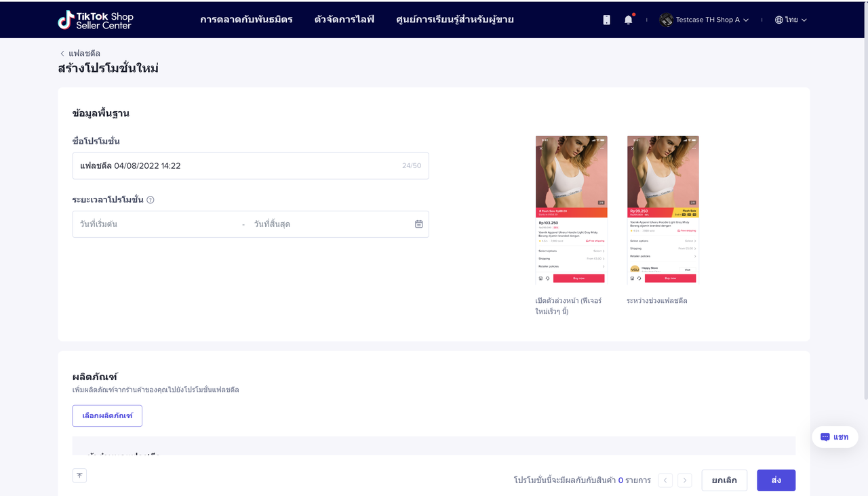This screenshot has height=496, width=868.
Task: Open the notifications bell
Action: tap(628, 20)
